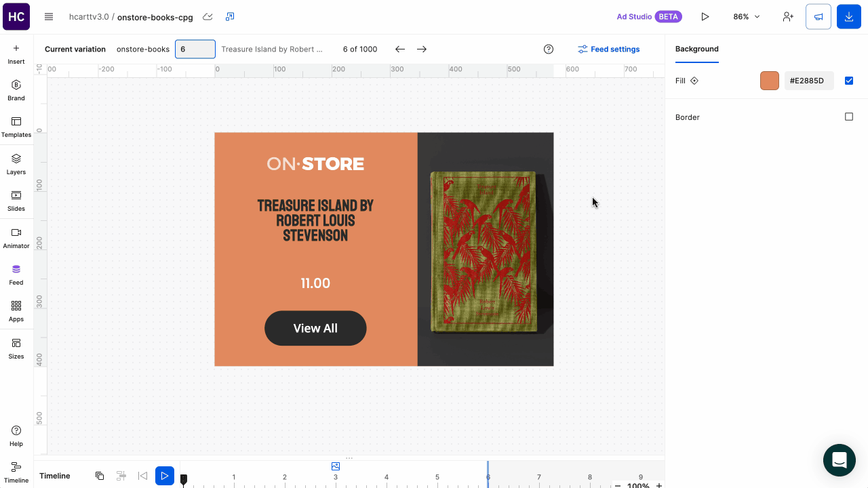Click the variation number input field

point(195,49)
